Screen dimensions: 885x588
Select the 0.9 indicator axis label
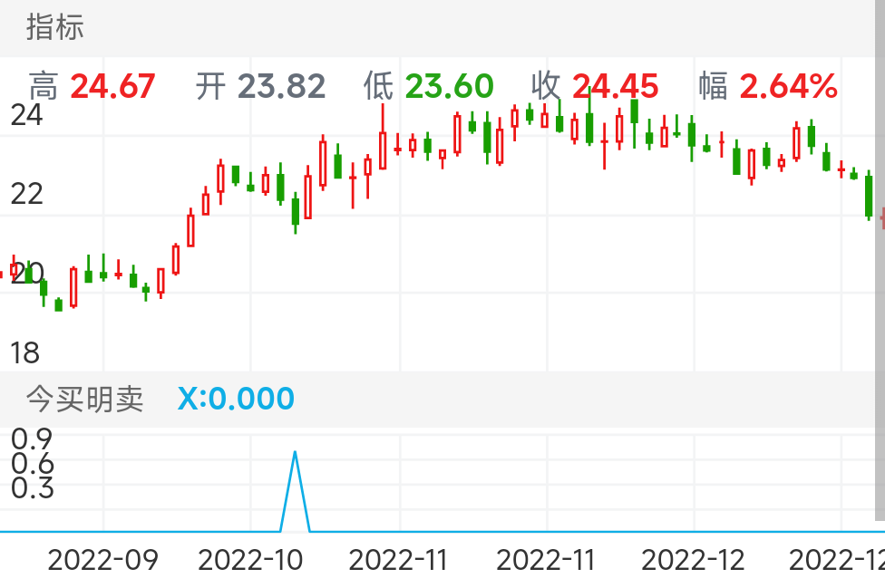[x=32, y=439]
